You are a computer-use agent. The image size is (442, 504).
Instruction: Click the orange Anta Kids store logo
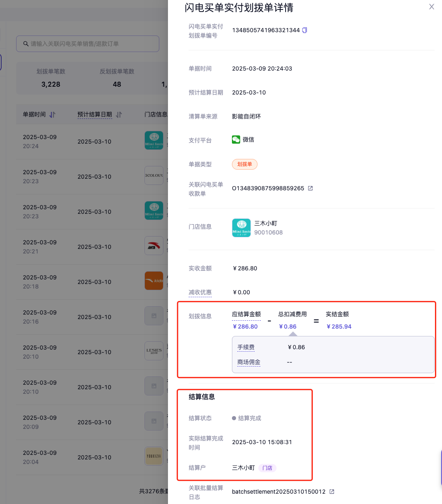tap(154, 281)
